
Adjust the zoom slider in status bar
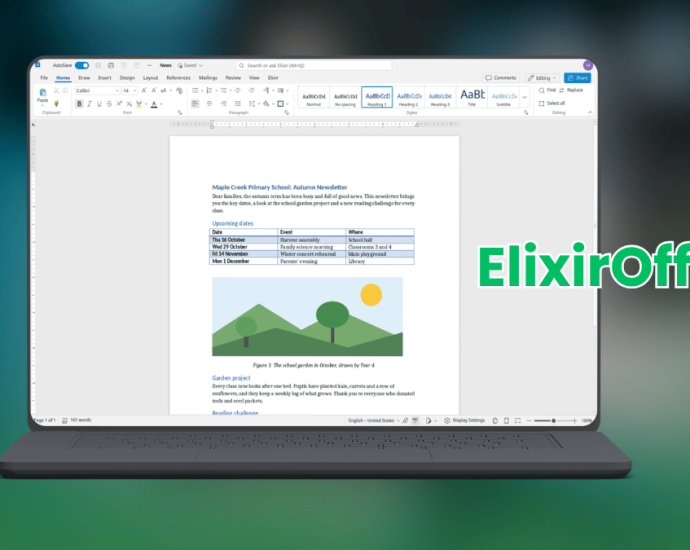(553, 421)
